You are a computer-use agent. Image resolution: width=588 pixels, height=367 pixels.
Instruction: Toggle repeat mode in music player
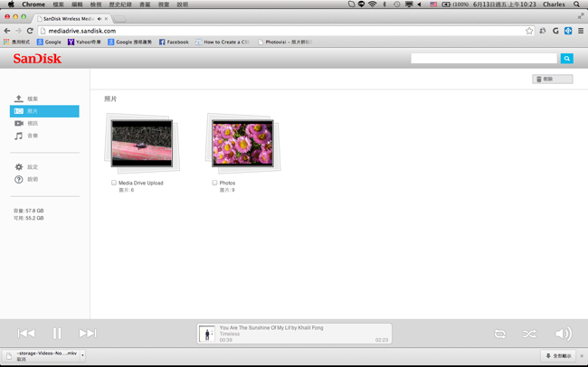[500, 334]
